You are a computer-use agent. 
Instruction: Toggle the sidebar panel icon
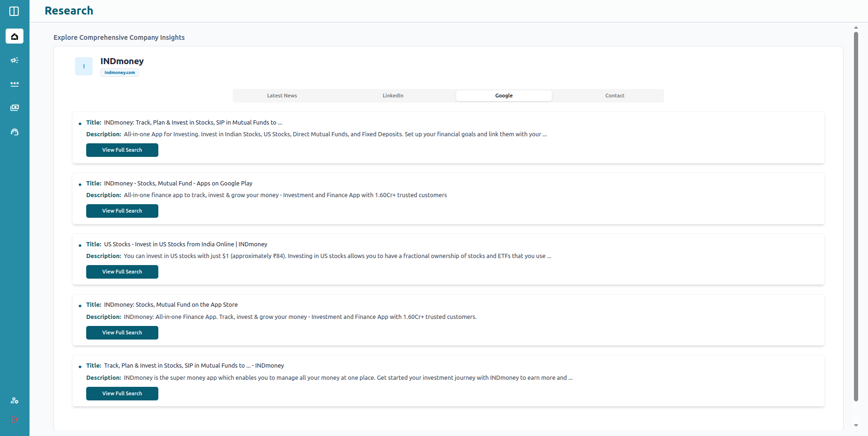pos(14,11)
